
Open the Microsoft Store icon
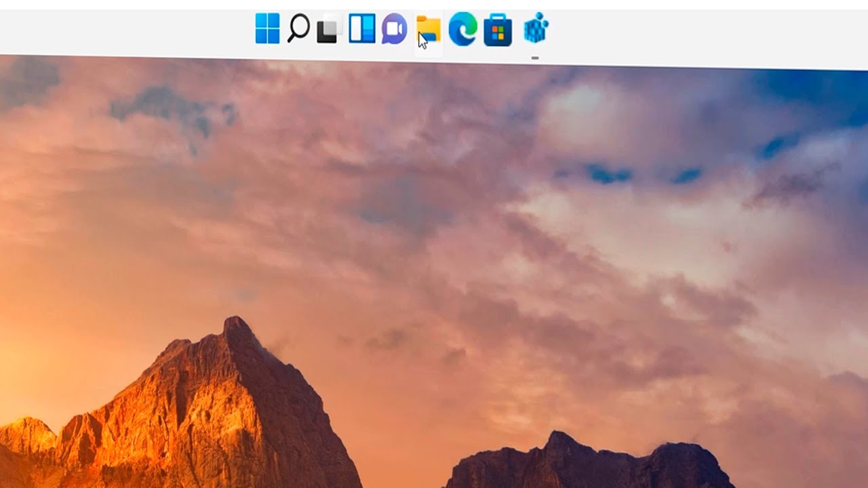498,30
